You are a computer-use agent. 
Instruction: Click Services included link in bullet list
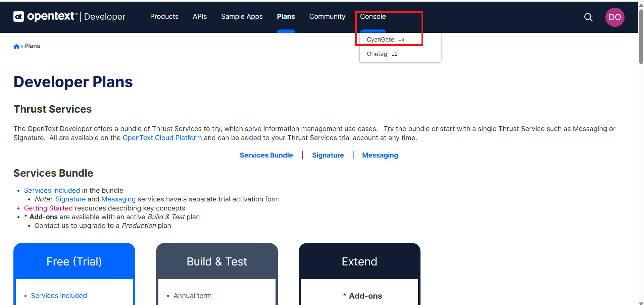point(52,190)
